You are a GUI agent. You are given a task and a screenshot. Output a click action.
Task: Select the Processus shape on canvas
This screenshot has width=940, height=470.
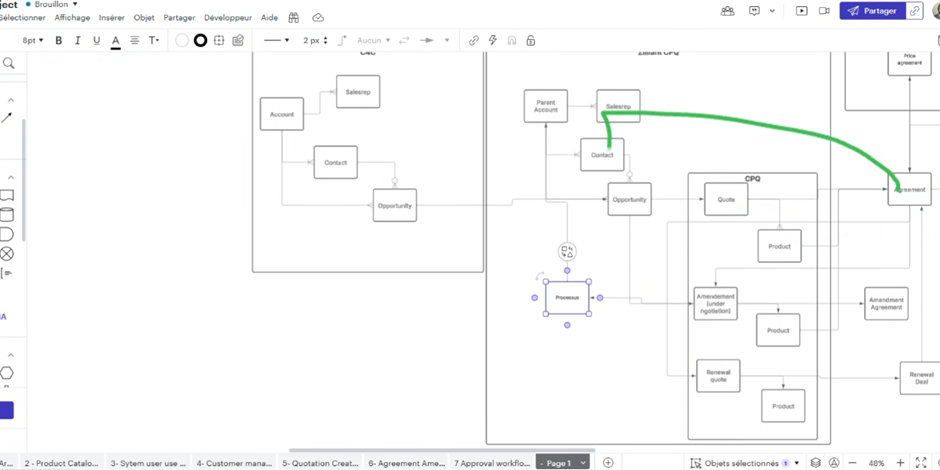(x=567, y=298)
